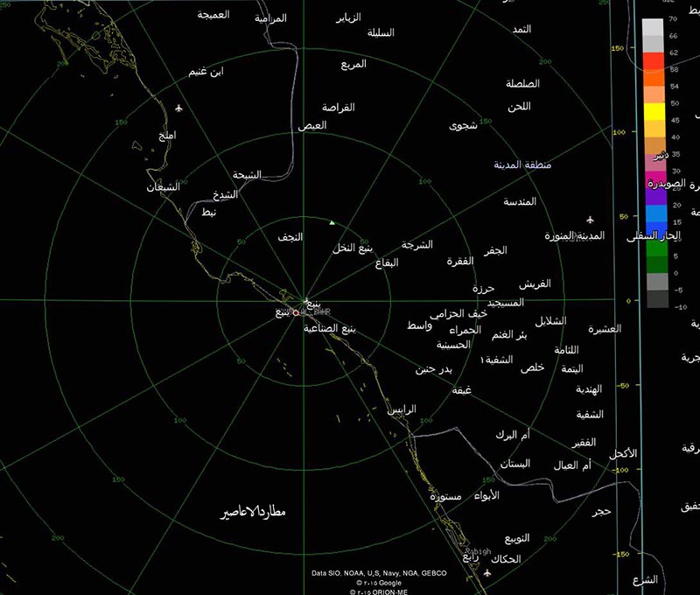
Task: Click the red circle marker at ينبع
Action: point(296,313)
